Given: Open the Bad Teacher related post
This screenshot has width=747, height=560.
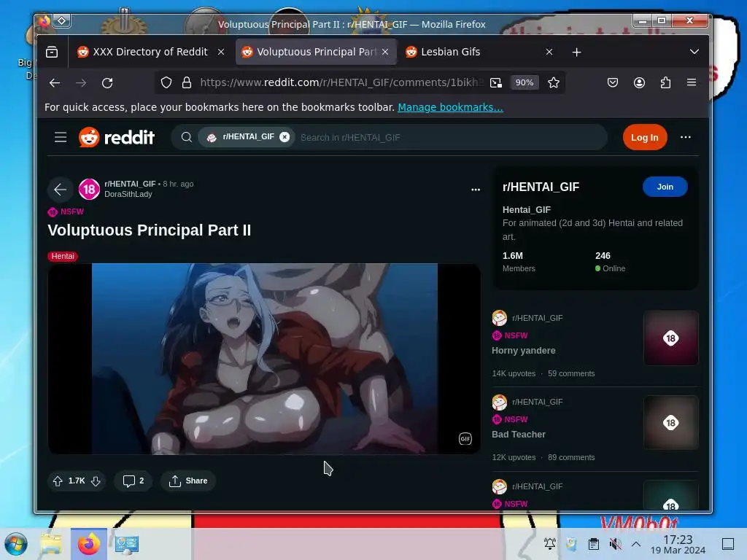Looking at the screenshot, I should click(x=519, y=435).
